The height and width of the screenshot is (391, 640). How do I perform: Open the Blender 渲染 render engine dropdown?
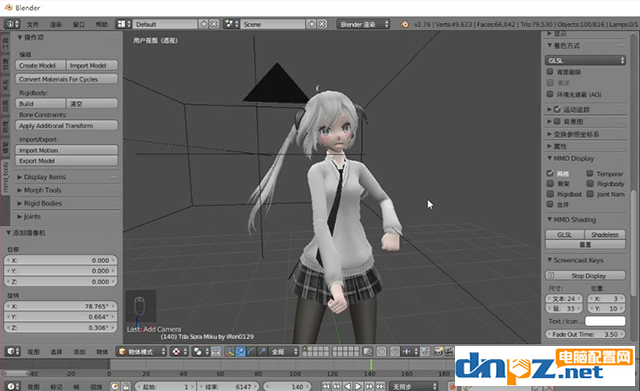[363, 24]
